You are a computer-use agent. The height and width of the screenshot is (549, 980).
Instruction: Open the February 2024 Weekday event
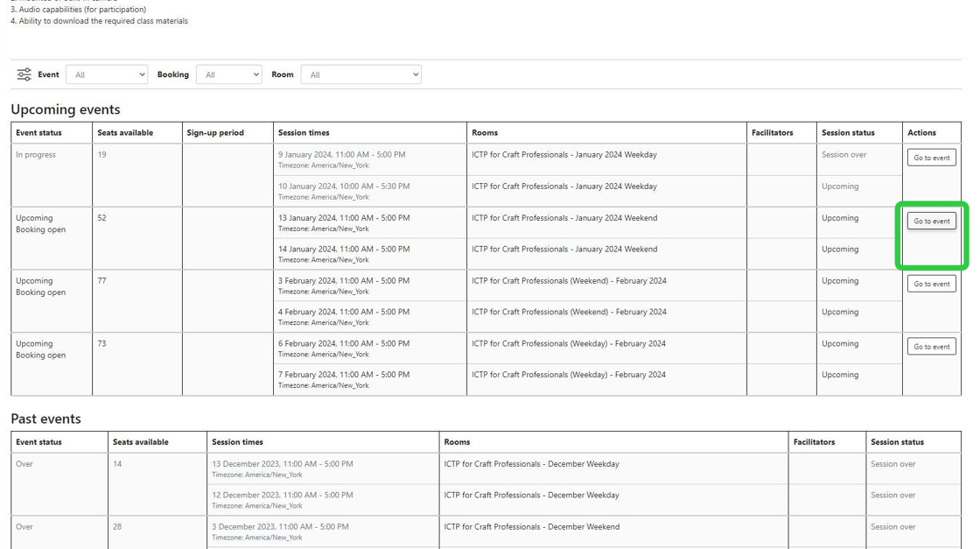(x=931, y=347)
